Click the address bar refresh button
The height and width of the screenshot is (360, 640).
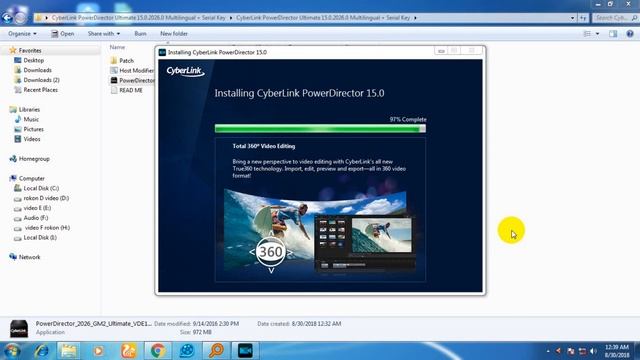pyautogui.click(x=583, y=18)
